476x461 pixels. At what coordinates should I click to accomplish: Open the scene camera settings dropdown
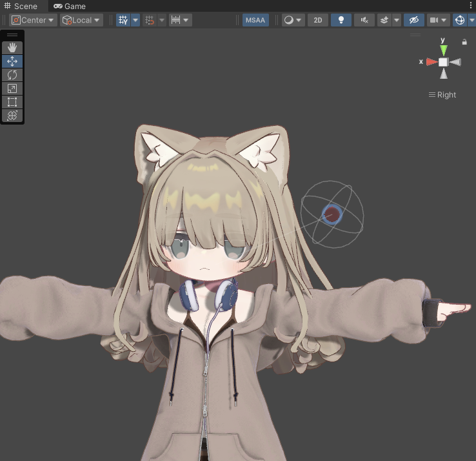click(438, 20)
